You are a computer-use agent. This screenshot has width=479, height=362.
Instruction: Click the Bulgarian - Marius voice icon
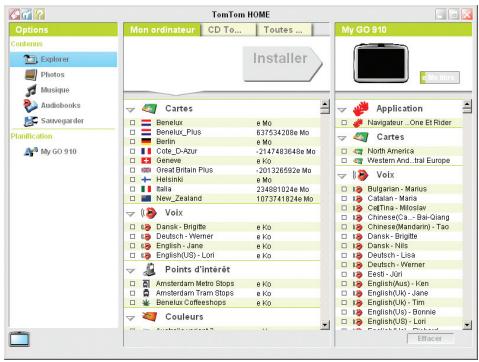(357, 189)
